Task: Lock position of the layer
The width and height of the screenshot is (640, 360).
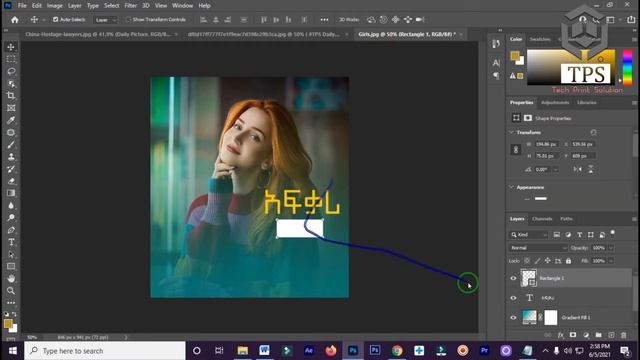Action: click(547, 261)
